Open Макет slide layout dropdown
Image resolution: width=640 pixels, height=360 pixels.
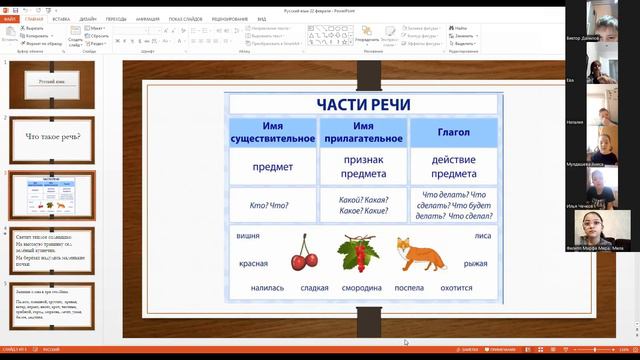point(95,28)
